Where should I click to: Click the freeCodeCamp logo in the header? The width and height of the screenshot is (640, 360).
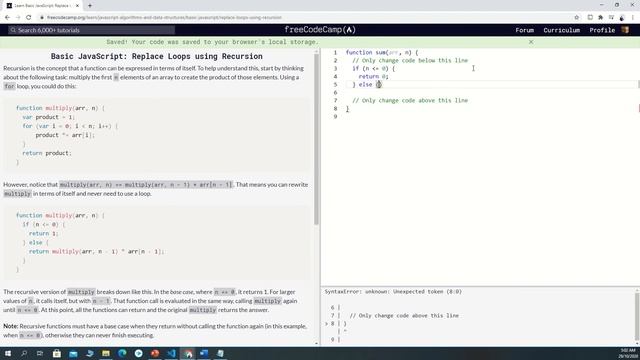click(320, 30)
